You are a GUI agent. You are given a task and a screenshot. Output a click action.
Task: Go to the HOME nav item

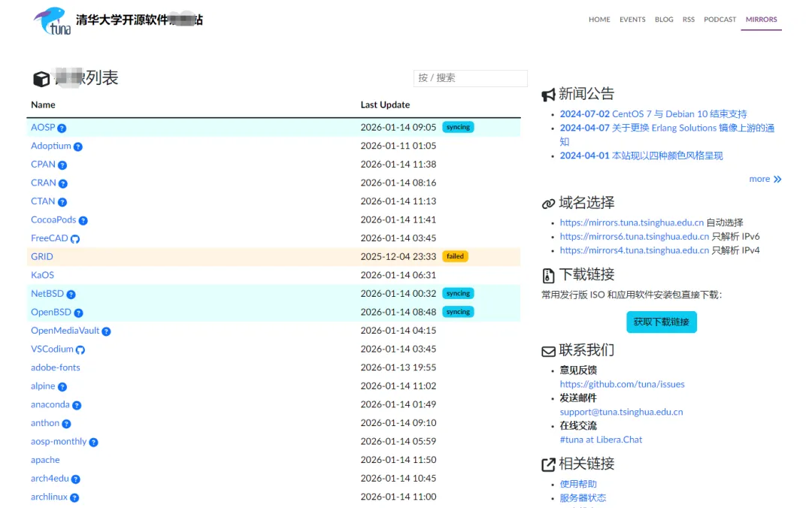tap(599, 20)
